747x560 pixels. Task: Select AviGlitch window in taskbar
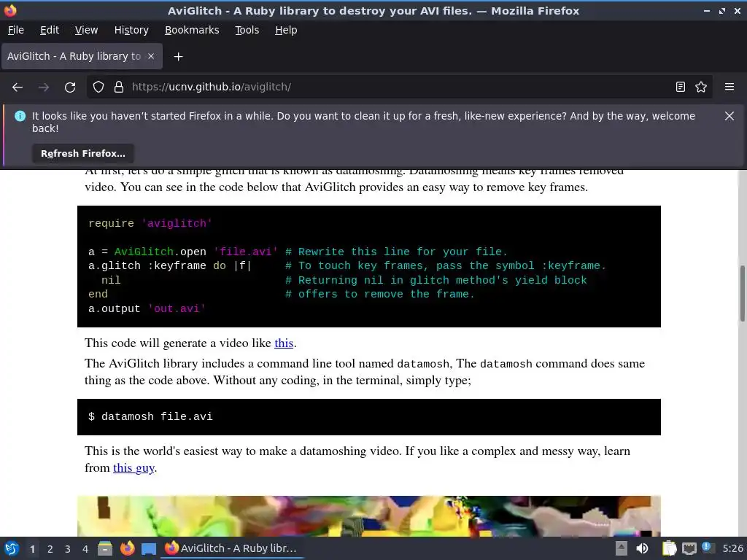tap(231, 548)
